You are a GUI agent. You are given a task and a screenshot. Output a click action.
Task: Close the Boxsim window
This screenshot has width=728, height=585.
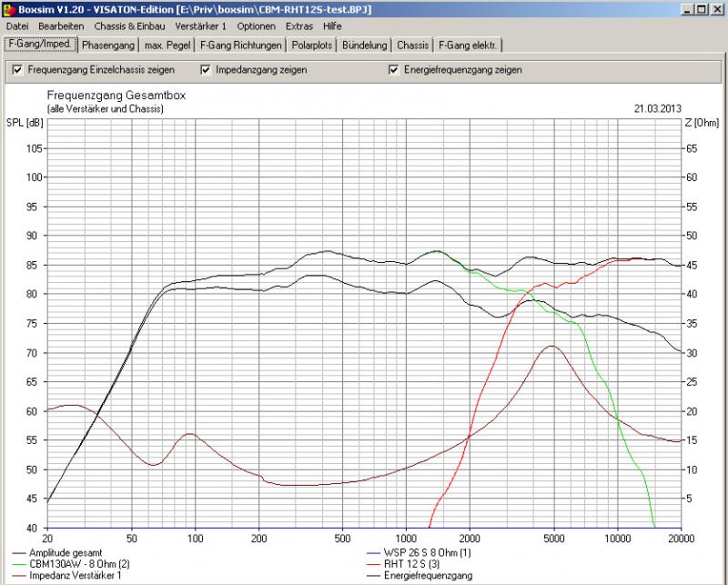715,8
